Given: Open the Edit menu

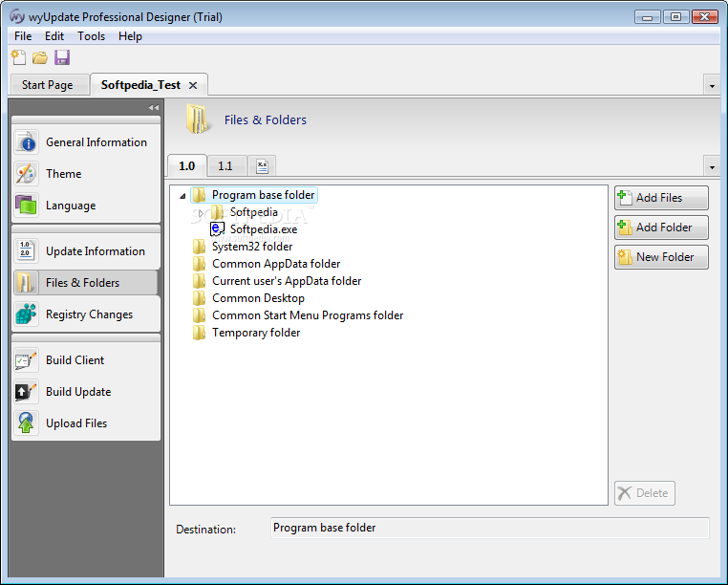Looking at the screenshot, I should [x=54, y=36].
